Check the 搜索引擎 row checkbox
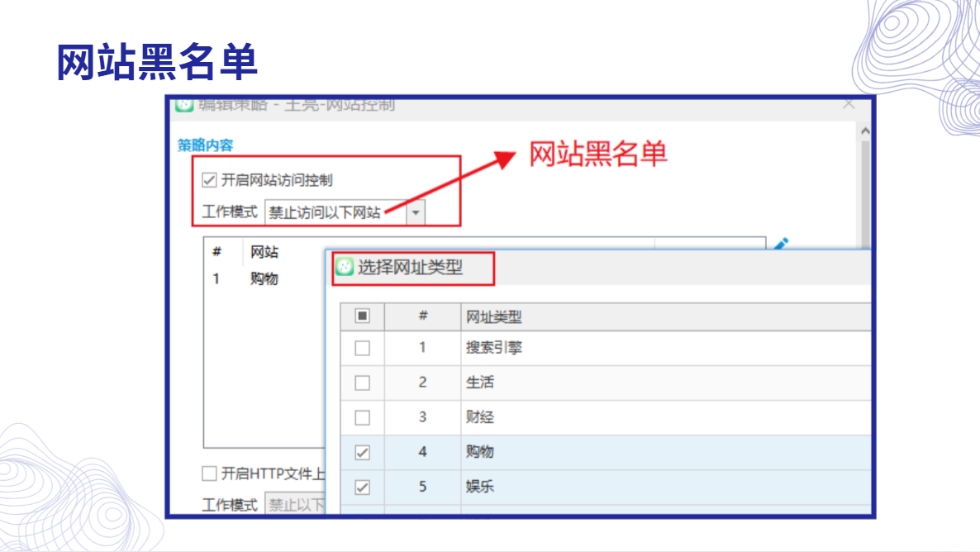 click(x=362, y=348)
